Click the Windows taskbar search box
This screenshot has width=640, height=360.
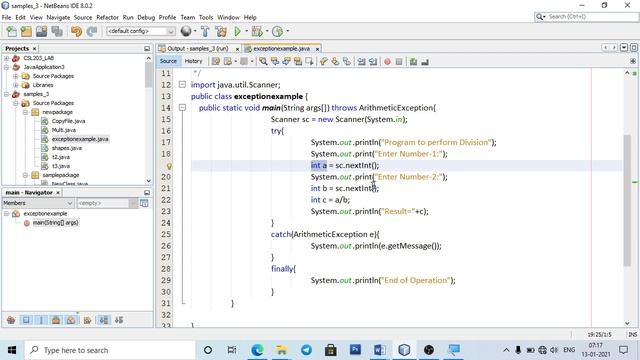tap(110, 350)
